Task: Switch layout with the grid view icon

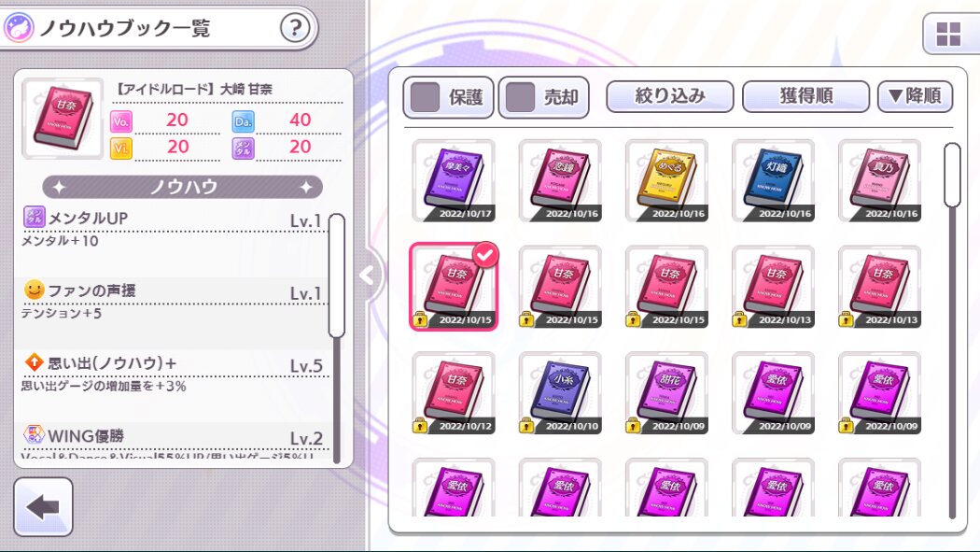Action: click(948, 35)
